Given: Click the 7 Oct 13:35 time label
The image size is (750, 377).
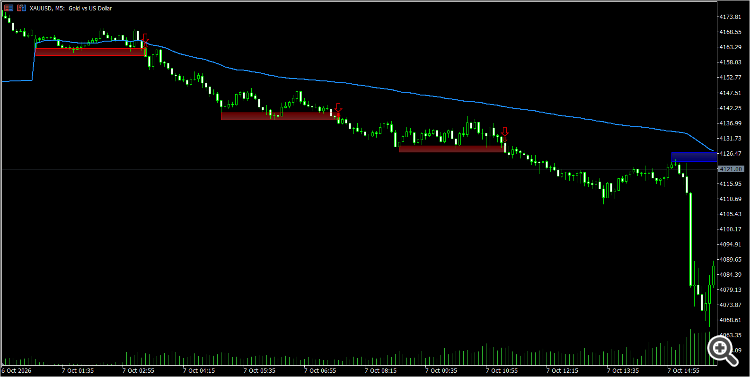Looking at the screenshot, I should (624, 370).
